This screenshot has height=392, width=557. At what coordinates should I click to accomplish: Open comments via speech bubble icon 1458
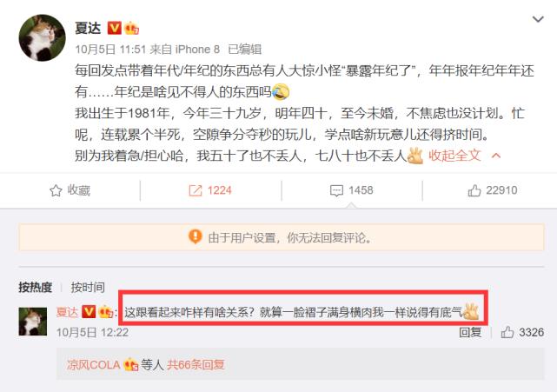point(336,190)
